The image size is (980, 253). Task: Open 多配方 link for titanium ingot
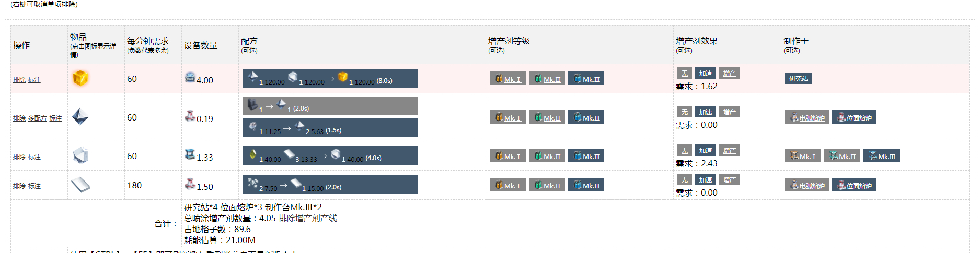[38, 118]
